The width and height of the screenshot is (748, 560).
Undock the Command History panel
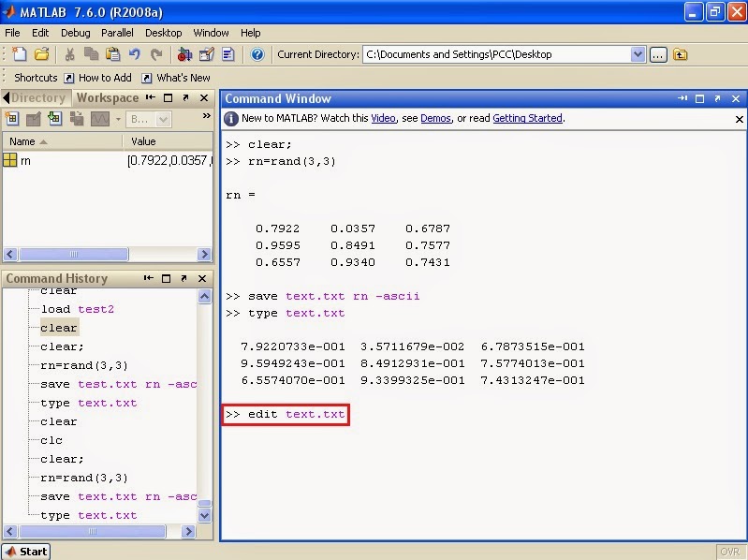click(x=184, y=278)
